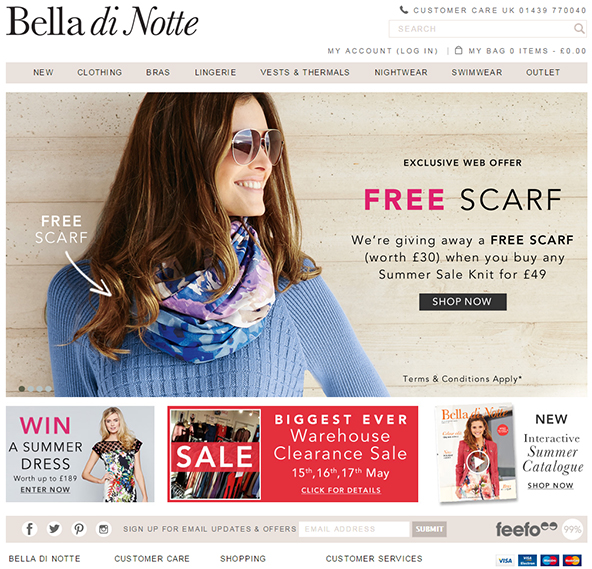Open the Facebook social icon
Viewport: 592px width, 569px height.
coord(29,529)
